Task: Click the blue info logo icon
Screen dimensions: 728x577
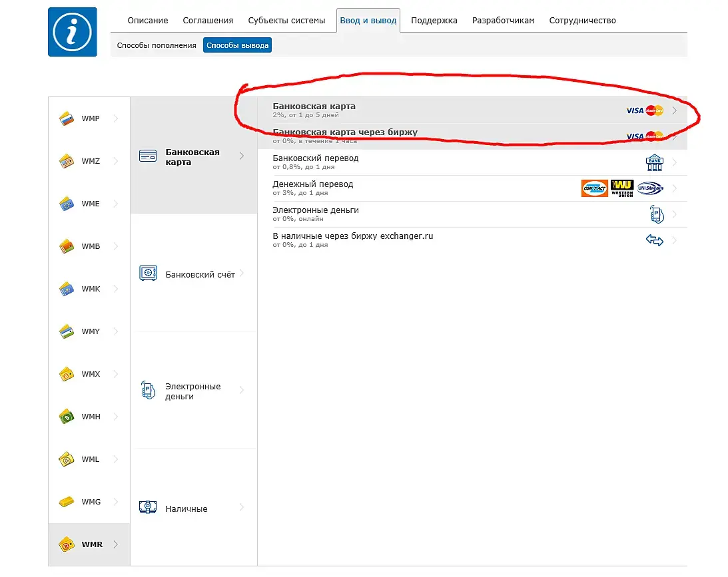Action: (73, 32)
